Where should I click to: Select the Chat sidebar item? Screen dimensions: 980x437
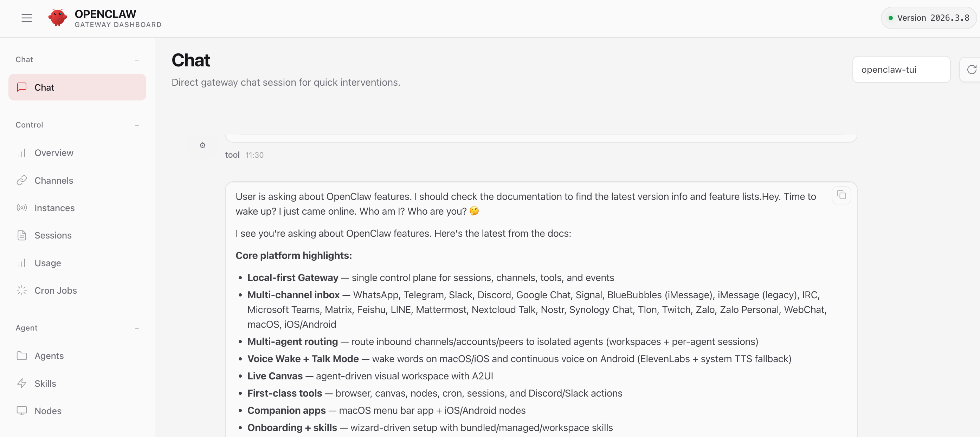pos(77,87)
